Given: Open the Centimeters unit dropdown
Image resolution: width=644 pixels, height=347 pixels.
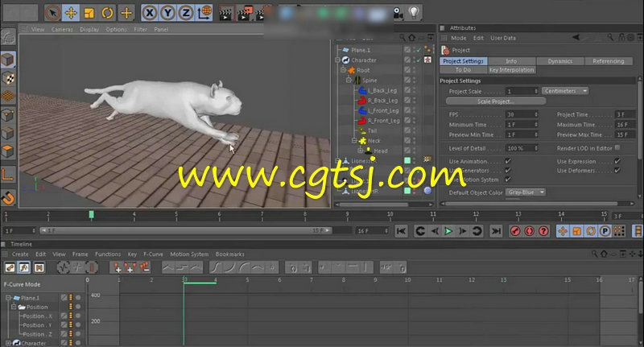Looking at the screenshot, I should 565,91.
